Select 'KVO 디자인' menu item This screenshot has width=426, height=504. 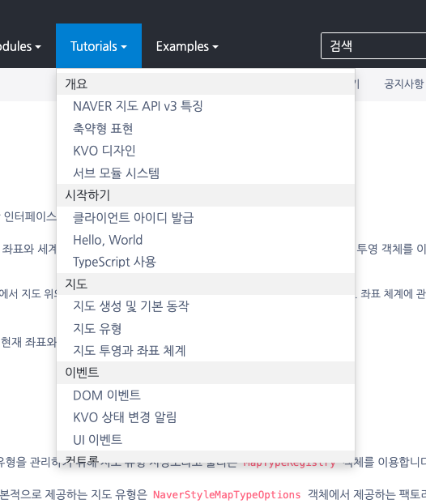point(206,151)
